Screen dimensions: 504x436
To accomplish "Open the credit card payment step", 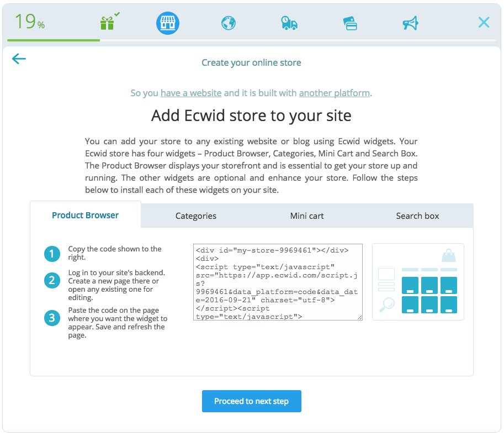I will coord(350,23).
